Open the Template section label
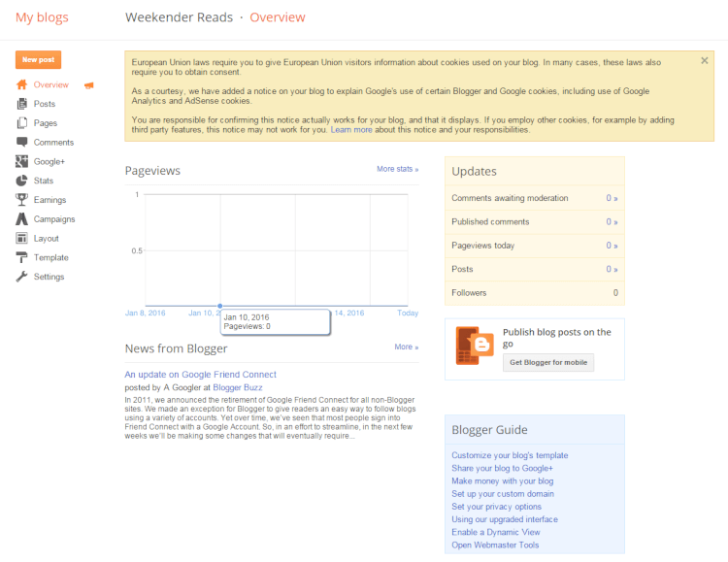728x562 pixels. 51,257
